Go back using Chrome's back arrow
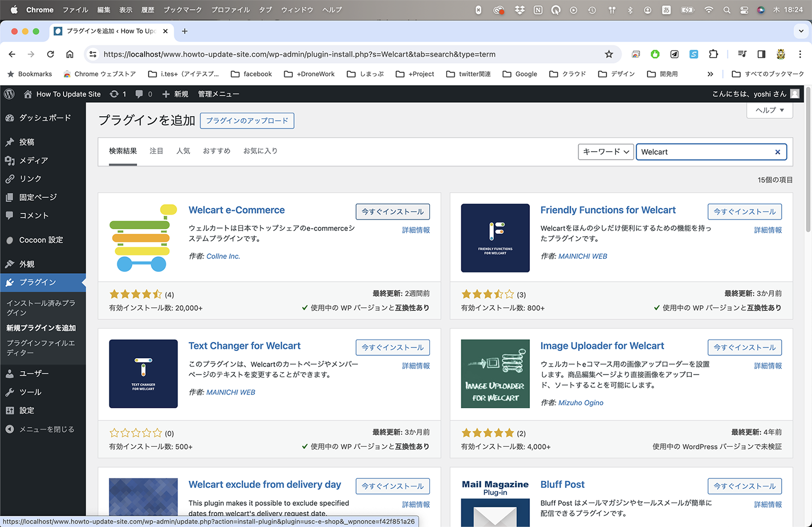Screen dimensions: 812x527 click(x=12, y=54)
